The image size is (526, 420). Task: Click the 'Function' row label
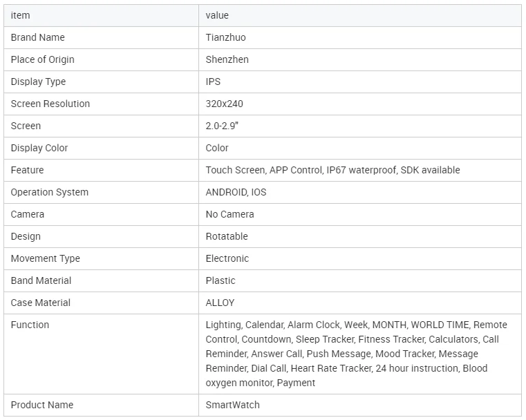pos(30,325)
